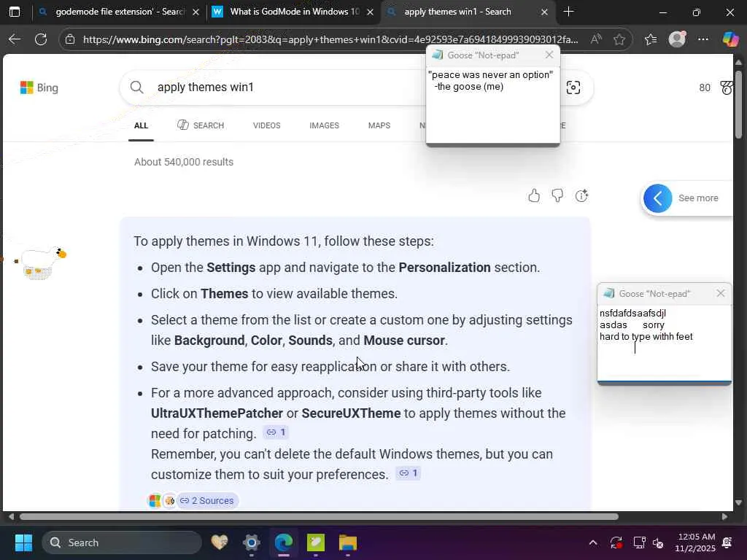
Task: Open the MAPS results tab
Action: 379,125
